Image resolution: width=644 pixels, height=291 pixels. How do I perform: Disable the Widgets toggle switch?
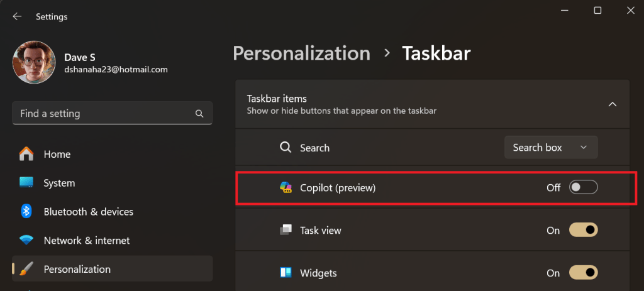(583, 273)
